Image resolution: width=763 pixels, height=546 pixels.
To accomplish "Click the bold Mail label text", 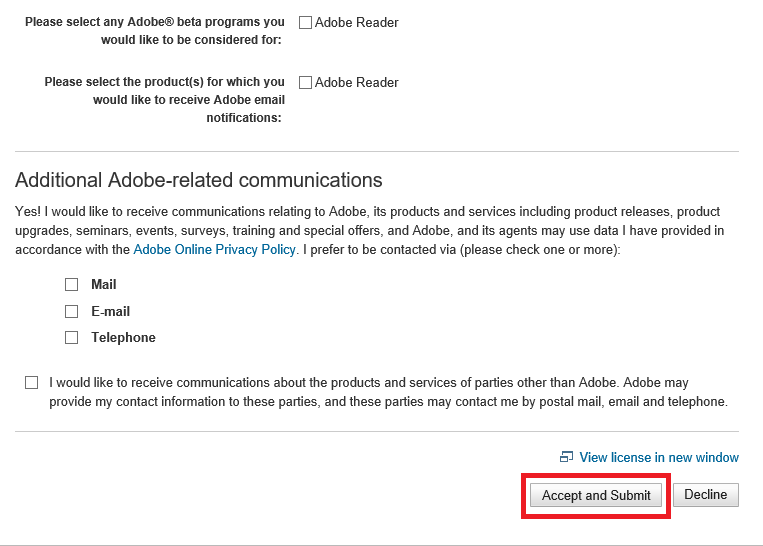I will point(104,285).
